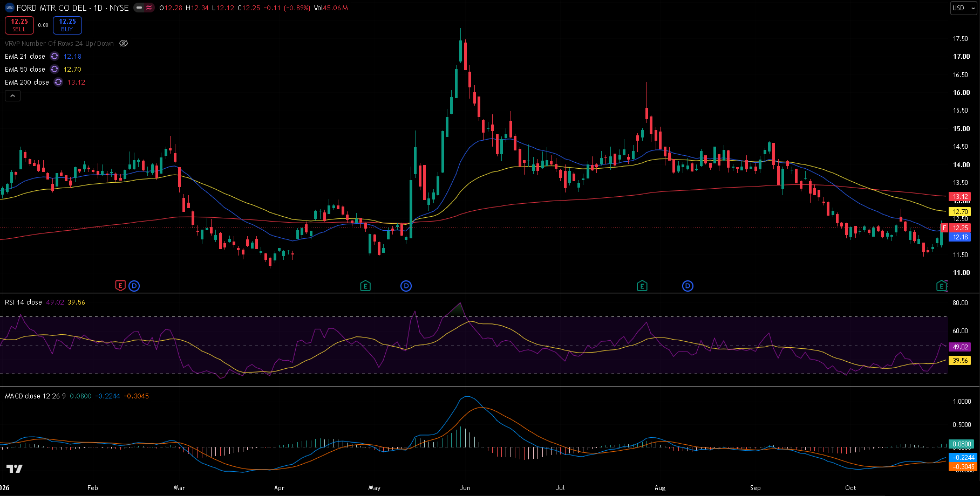980x496 pixels.
Task: Click the 15.00 price axis value
Action: pos(961,129)
